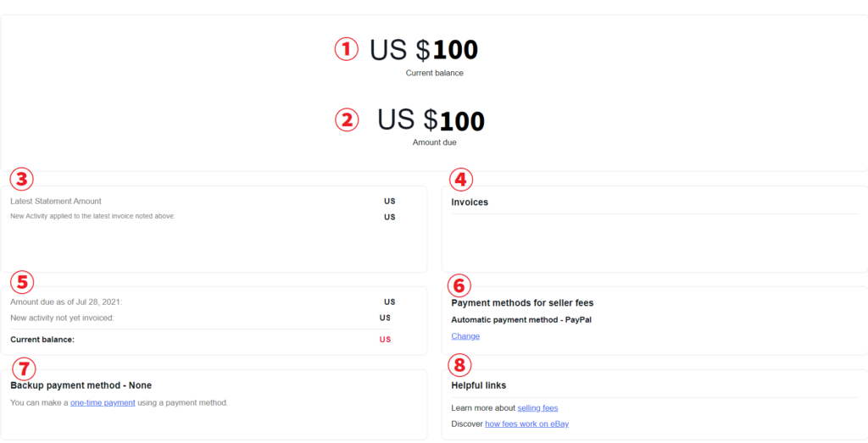Click the Invoices heading
This screenshot has height=443, width=868.
click(x=470, y=202)
